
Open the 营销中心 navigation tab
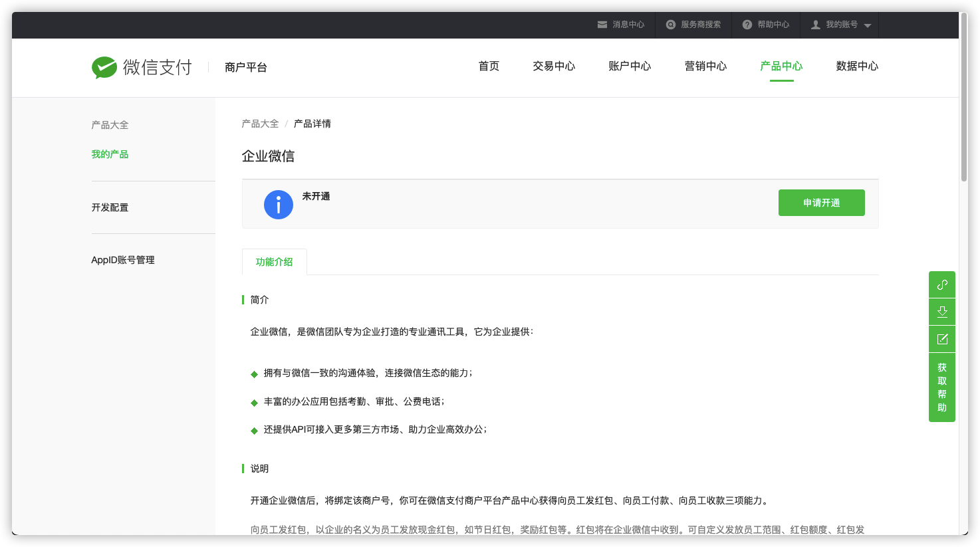click(x=705, y=66)
